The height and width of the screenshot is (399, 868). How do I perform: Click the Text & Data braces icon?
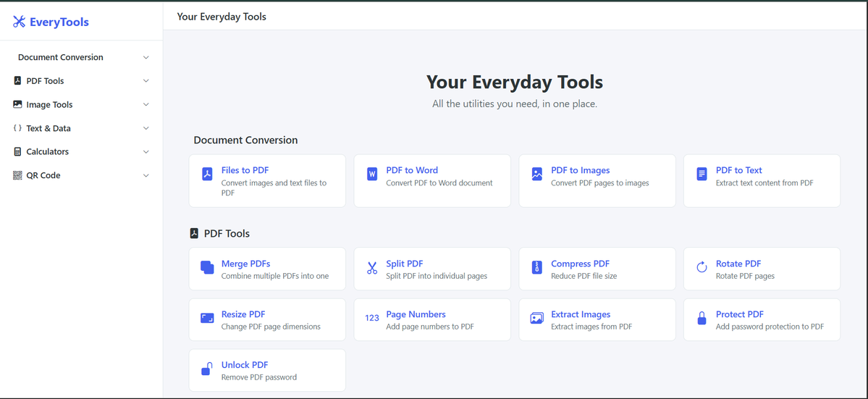(x=17, y=128)
